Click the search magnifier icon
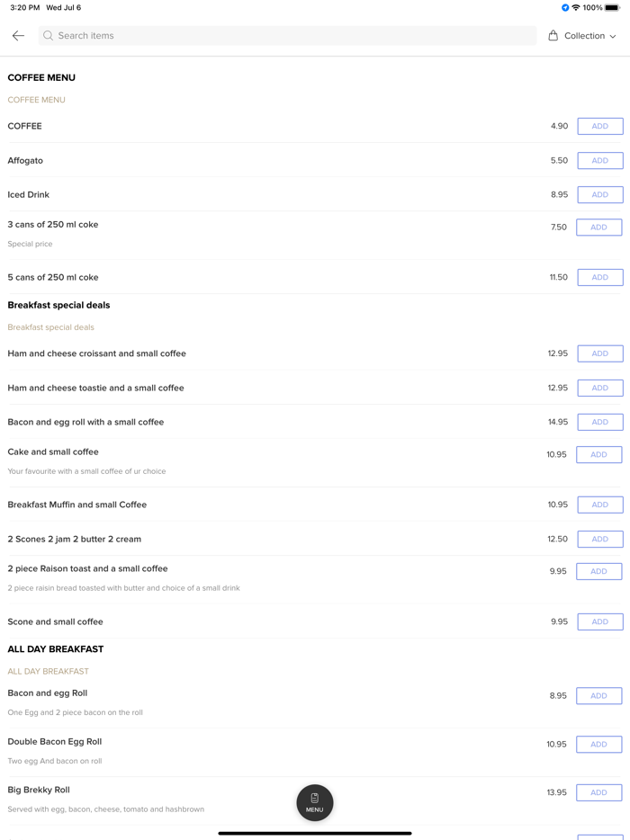This screenshot has width=630, height=840. click(x=49, y=36)
